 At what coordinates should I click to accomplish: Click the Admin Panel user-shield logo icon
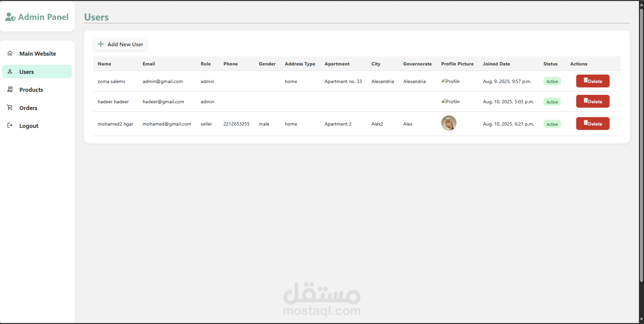click(x=10, y=17)
